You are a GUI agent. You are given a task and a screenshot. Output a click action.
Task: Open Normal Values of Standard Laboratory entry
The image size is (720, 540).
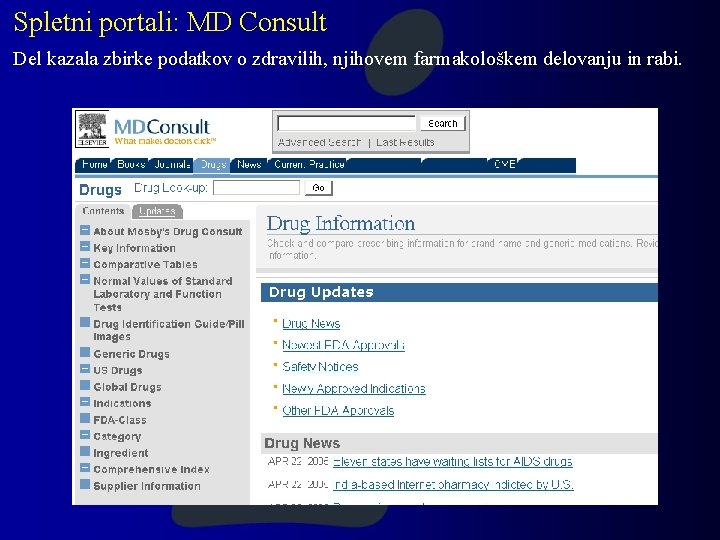point(163,294)
